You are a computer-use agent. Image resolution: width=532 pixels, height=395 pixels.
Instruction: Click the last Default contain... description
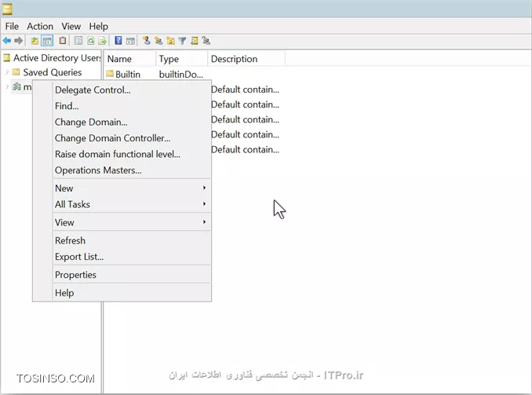coord(245,150)
